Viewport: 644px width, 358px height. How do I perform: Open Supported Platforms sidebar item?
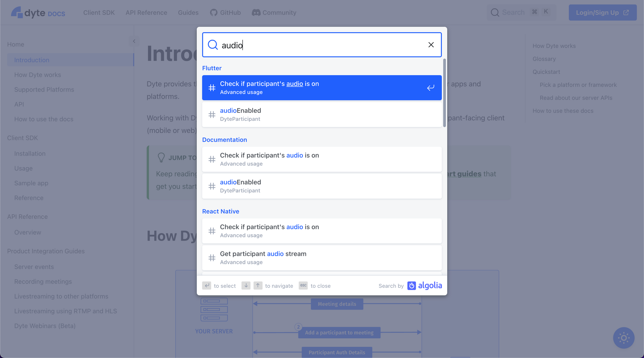point(44,90)
